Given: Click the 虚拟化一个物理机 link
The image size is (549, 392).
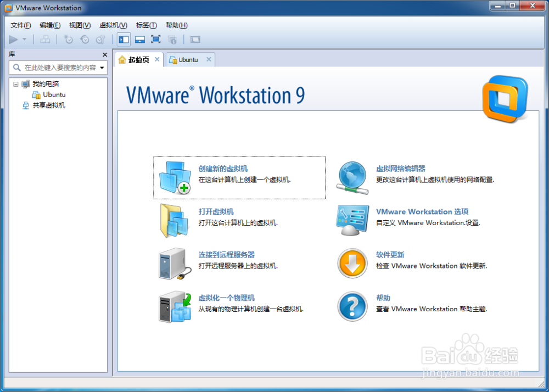Looking at the screenshot, I should [x=227, y=298].
